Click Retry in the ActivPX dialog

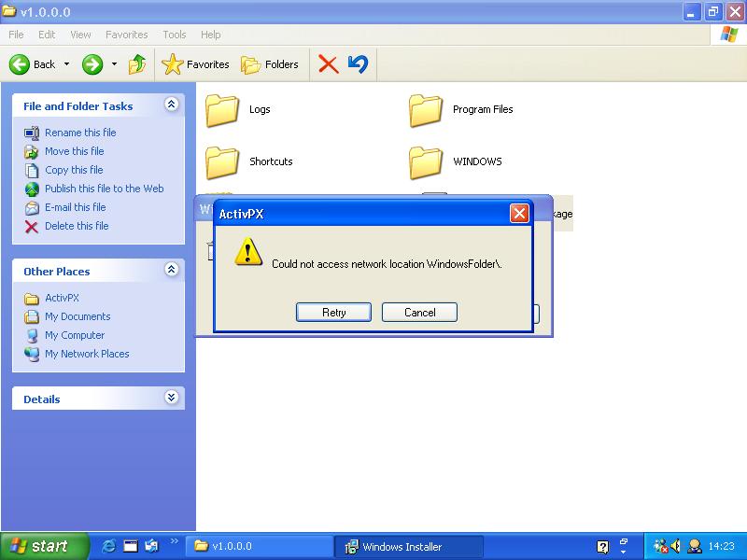click(333, 313)
